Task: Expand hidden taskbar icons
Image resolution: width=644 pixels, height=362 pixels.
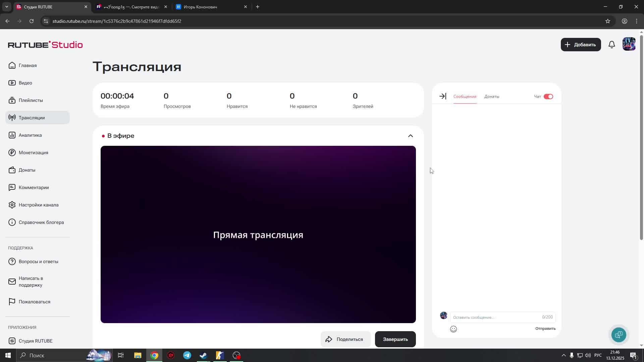Action: pos(563,355)
